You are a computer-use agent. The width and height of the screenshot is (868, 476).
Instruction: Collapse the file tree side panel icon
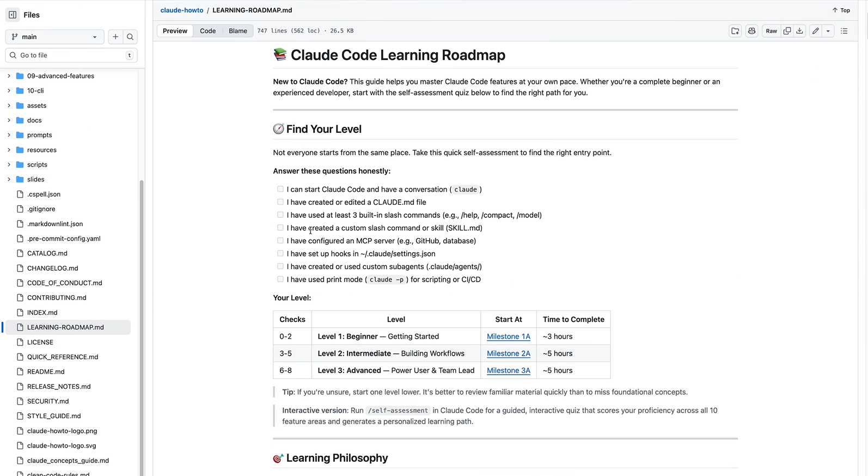(13, 15)
